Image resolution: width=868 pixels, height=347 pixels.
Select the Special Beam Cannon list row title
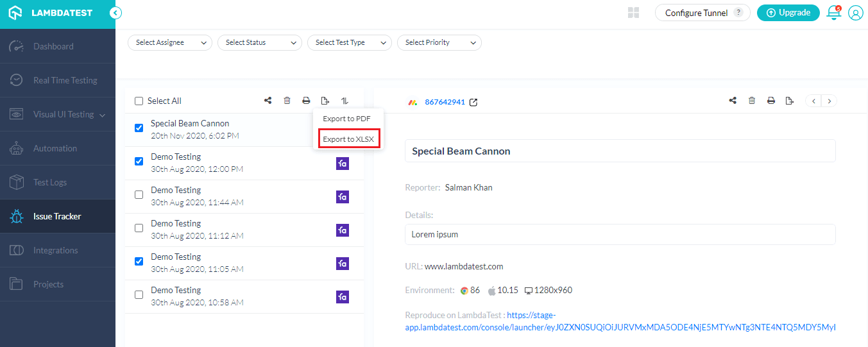pos(190,123)
